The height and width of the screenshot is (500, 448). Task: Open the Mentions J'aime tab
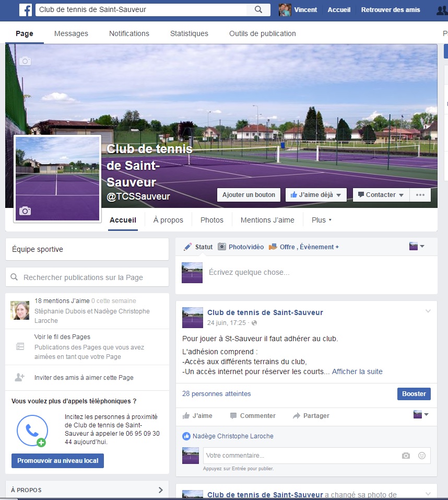point(267,220)
